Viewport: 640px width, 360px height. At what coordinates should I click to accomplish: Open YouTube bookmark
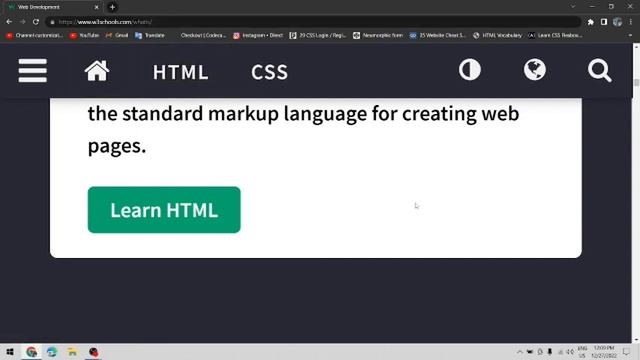(84, 36)
